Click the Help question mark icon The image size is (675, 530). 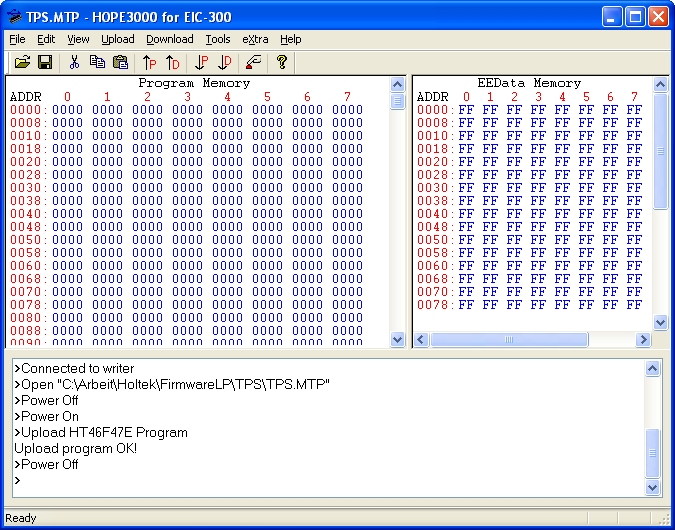[282, 62]
